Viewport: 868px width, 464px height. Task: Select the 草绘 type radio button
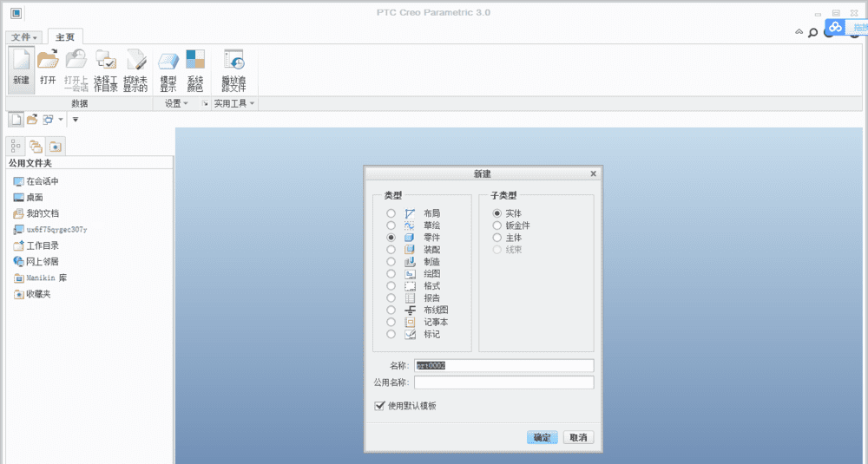[391, 225]
